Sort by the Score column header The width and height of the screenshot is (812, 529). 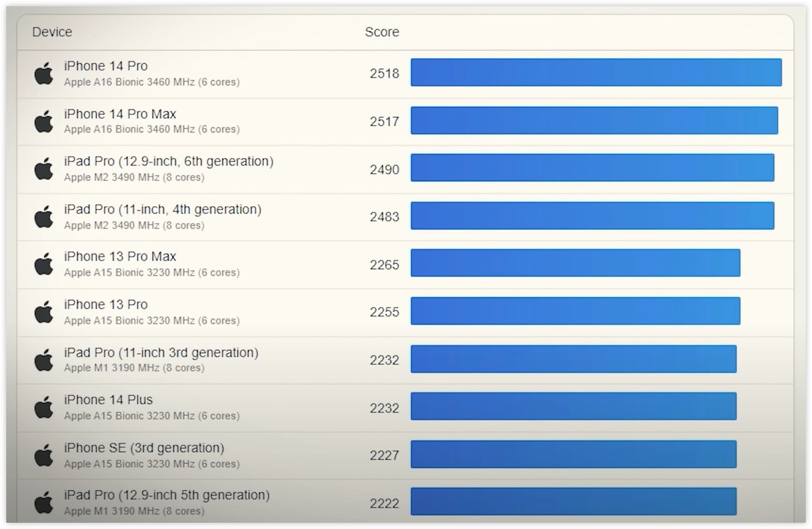(382, 32)
